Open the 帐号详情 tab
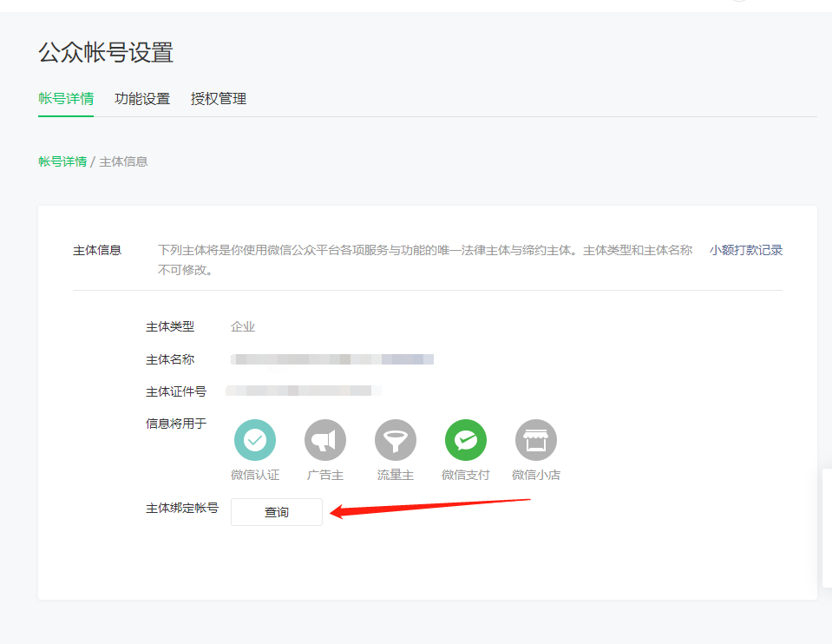 pyautogui.click(x=66, y=99)
